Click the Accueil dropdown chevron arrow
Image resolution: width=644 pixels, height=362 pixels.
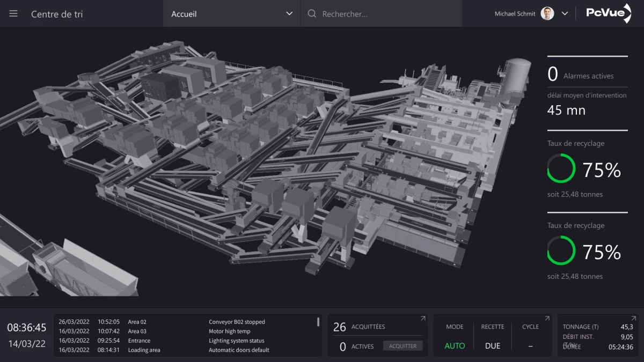click(x=289, y=14)
